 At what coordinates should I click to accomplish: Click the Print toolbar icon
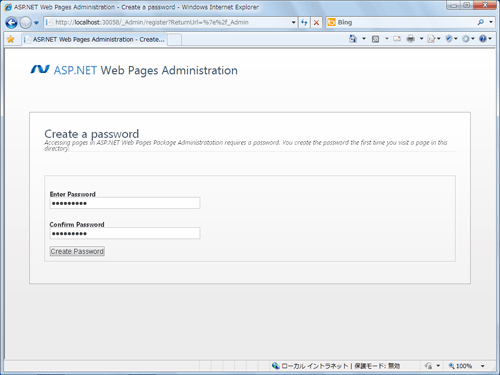coord(411,39)
